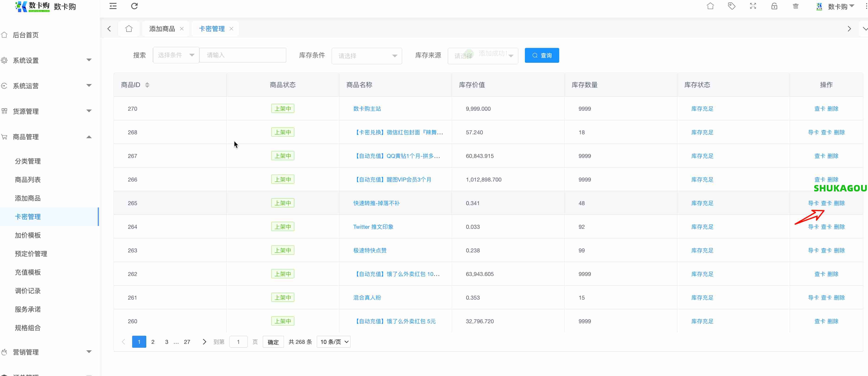
Task: Switch to the 添加商品 tab
Action: 162,29
